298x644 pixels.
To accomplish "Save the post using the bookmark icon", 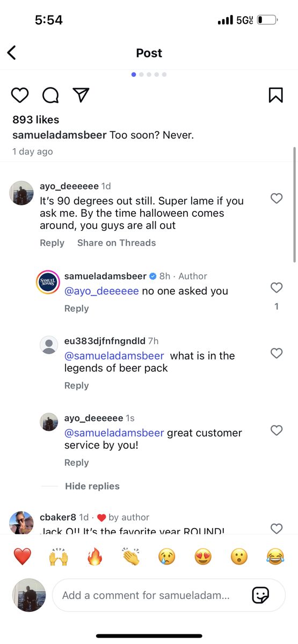I will pyautogui.click(x=275, y=95).
